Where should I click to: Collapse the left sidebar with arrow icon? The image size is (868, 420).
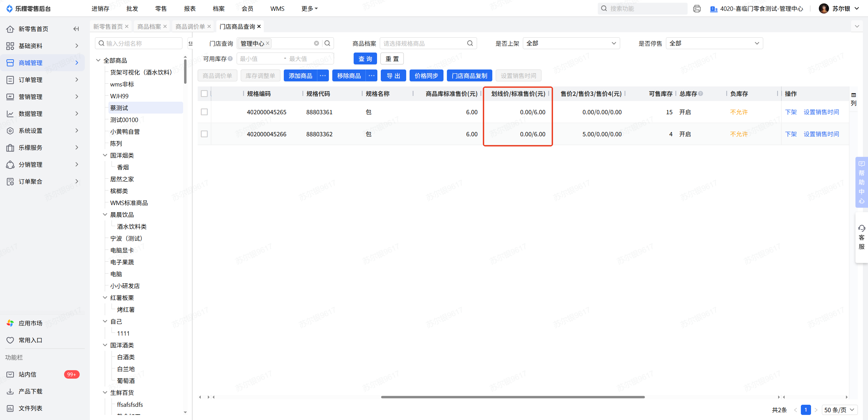pyautogui.click(x=76, y=29)
